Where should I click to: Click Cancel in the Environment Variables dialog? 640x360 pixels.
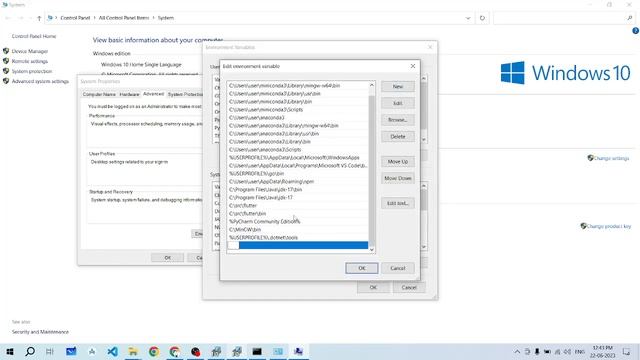[x=409, y=287]
